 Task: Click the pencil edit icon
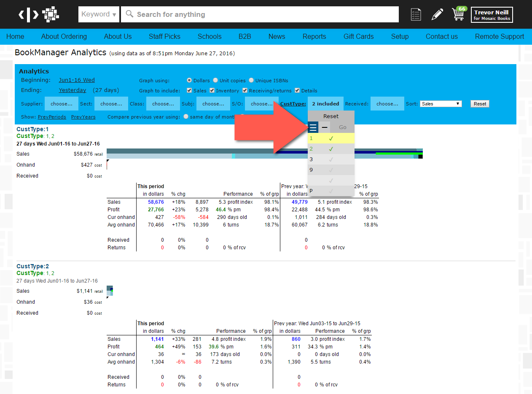437,14
